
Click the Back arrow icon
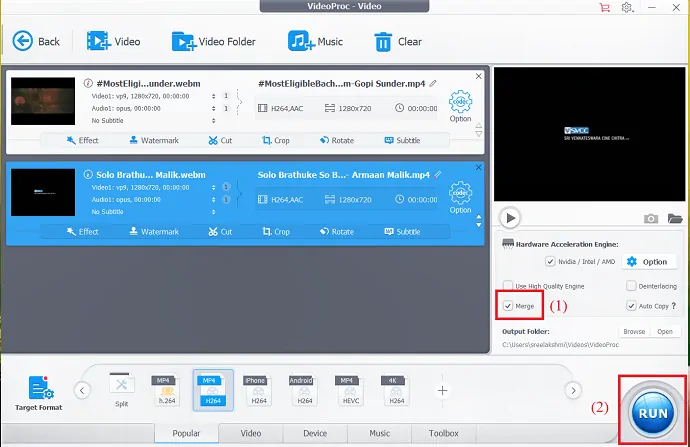tap(22, 41)
